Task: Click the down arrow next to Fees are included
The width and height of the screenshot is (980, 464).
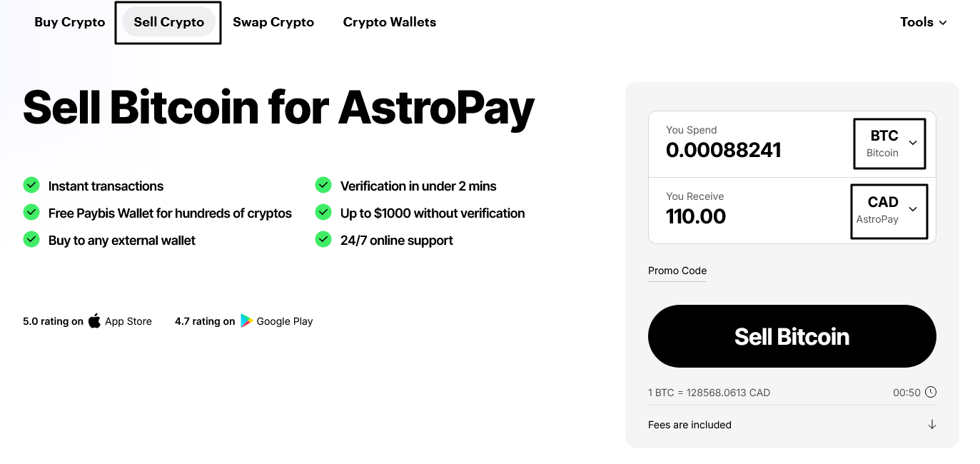Action: coord(931,424)
